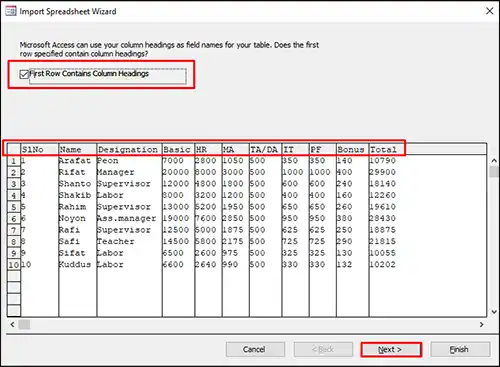Click the Next button
The width and height of the screenshot is (500, 367).
391,350
